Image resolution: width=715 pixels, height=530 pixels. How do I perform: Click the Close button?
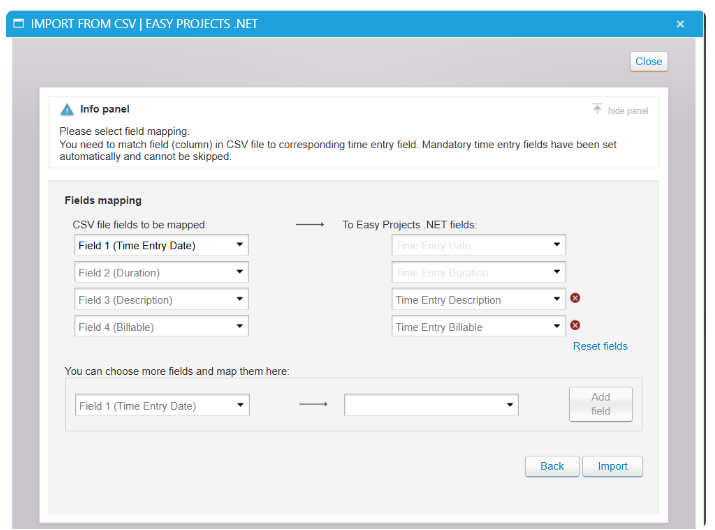(x=649, y=62)
